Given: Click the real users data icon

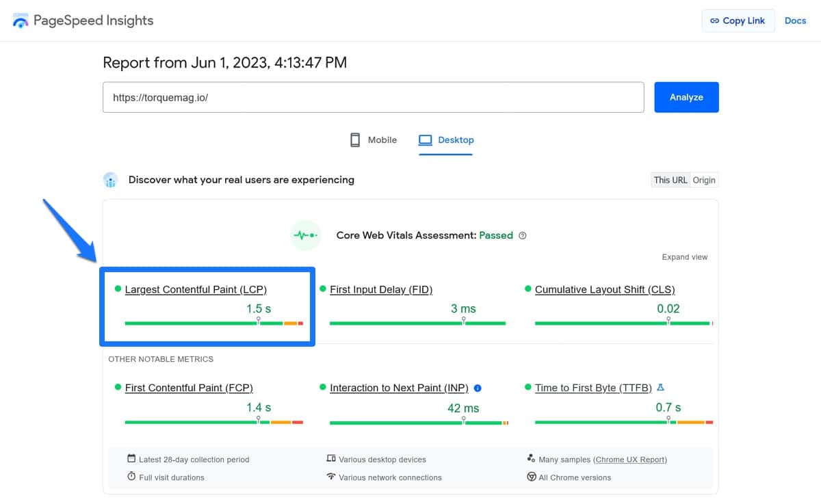Looking at the screenshot, I should pos(111,180).
